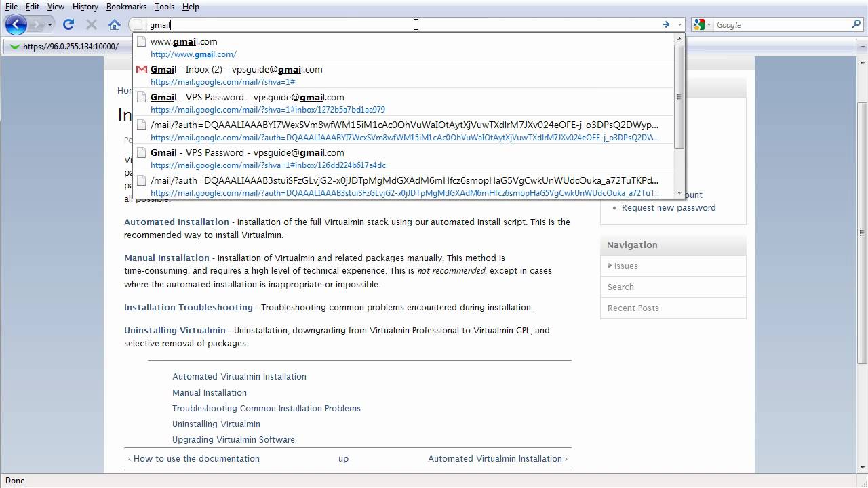Click the page icon in the address bar

pos(138,25)
